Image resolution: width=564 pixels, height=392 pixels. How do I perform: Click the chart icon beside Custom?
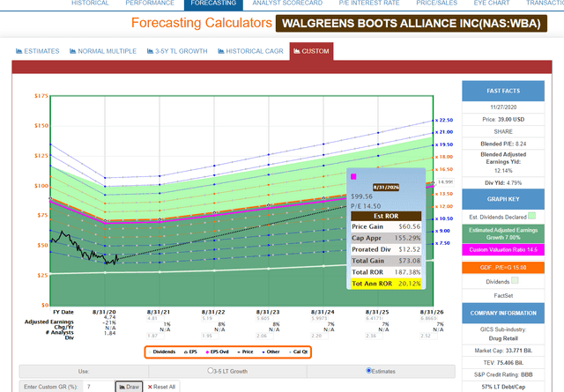point(297,51)
